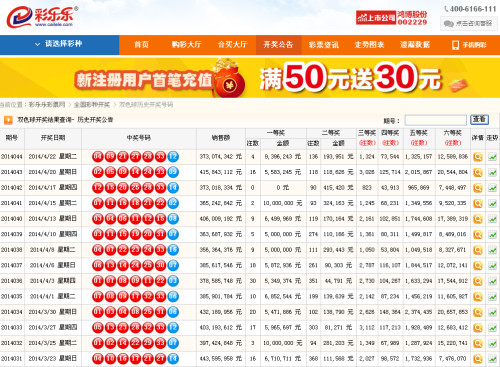
Task: Select the date 2014/4/22 星期二
Action: click(x=53, y=157)
